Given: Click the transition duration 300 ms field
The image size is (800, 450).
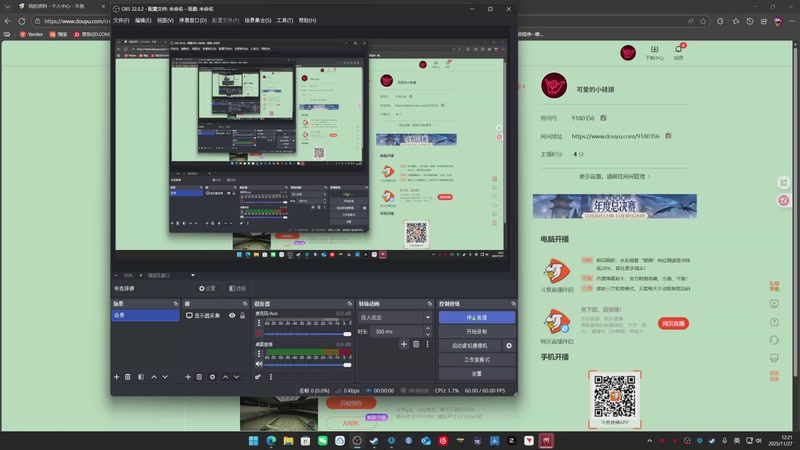Looking at the screenshot, I should pyautogui.click(x=397, y=332).
